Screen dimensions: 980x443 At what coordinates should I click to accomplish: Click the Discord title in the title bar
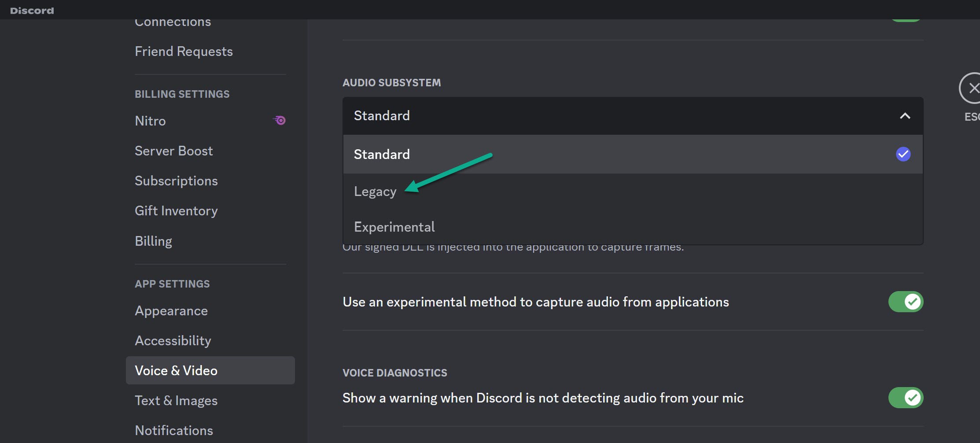tap(32, 11)
